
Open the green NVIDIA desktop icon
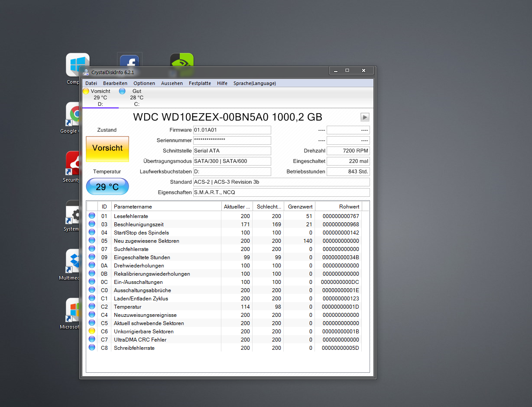point(182,60)
